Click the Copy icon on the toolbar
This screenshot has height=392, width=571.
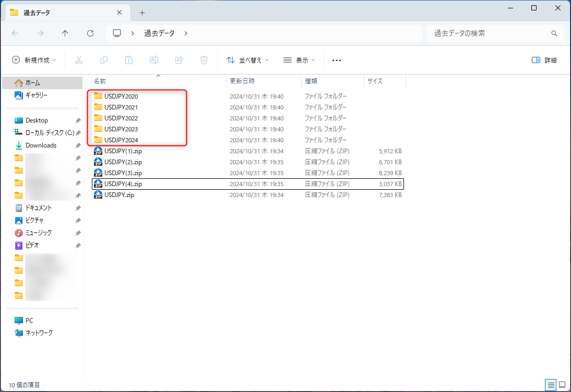click(x=104, y=60)
